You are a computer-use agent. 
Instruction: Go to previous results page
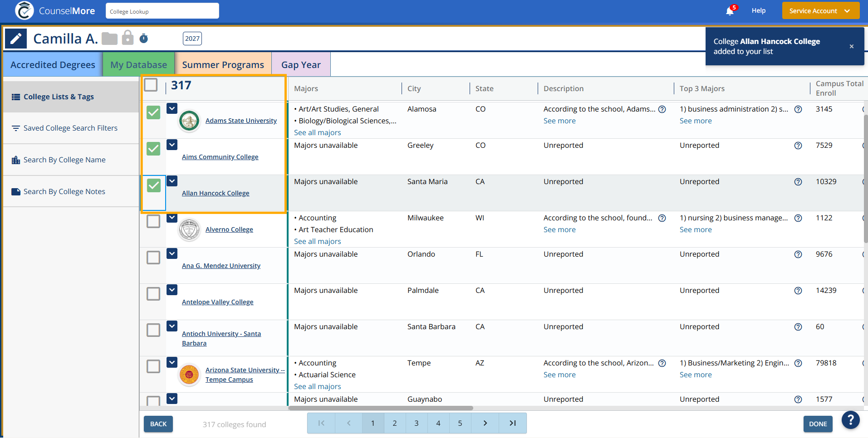click(x=348, y=423)
